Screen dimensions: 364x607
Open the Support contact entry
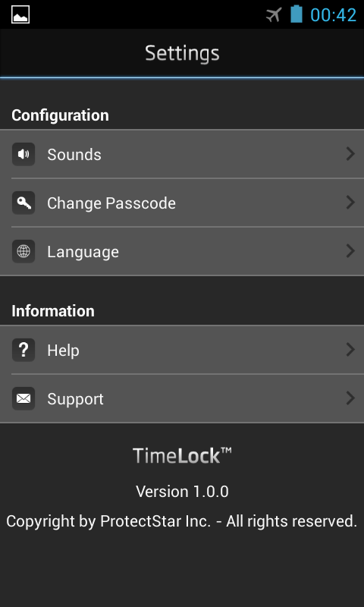pyautogui.click(x=182, y=398)
